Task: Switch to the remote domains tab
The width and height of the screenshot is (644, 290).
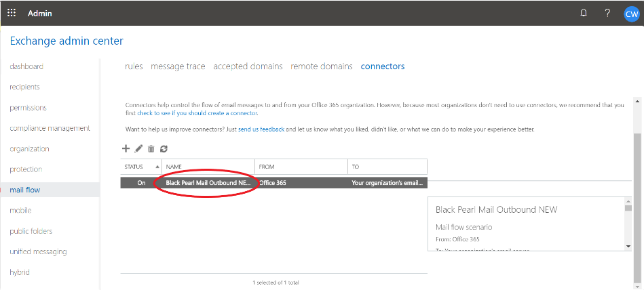Action: [322, 66]
